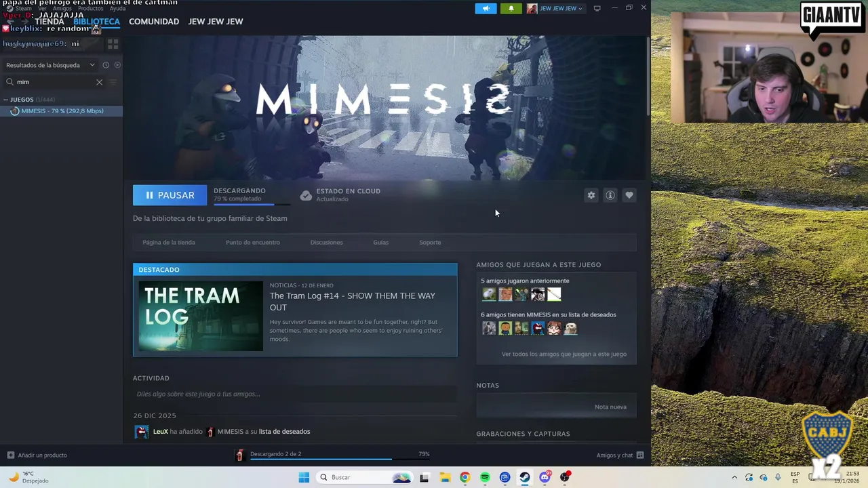Open the Steam announcements megaphone button
This screenshot has height=488, width=868.
point(486,8)
